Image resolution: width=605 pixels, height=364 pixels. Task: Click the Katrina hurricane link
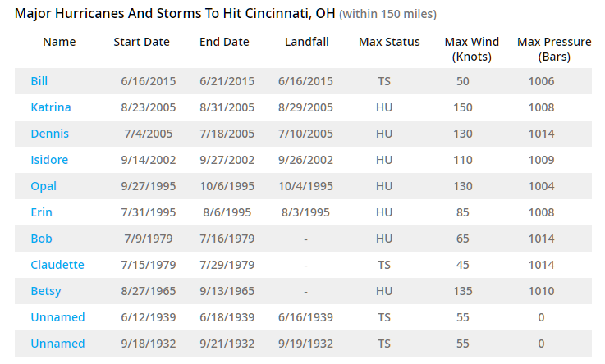coord(51,107)
